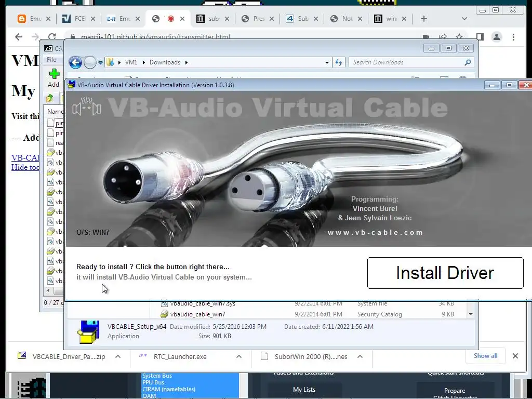Image resolution: width=532 pixels, height=399 pixels.
Task: Click the 7-Zip Add button
Action: point(54,78)
